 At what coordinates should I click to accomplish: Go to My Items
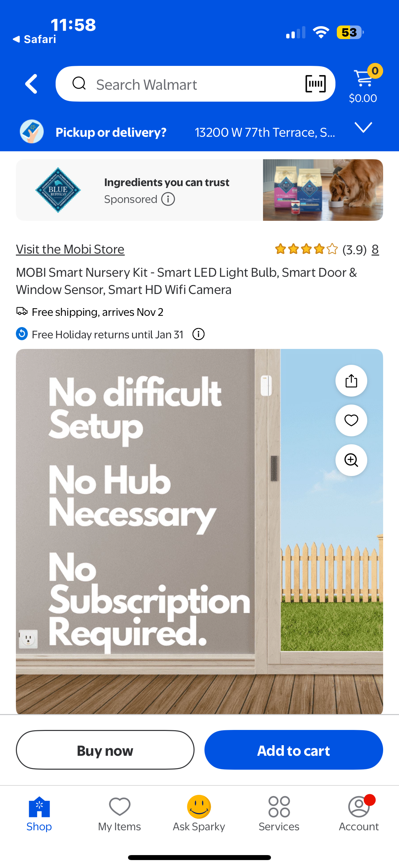coord(119,815)
